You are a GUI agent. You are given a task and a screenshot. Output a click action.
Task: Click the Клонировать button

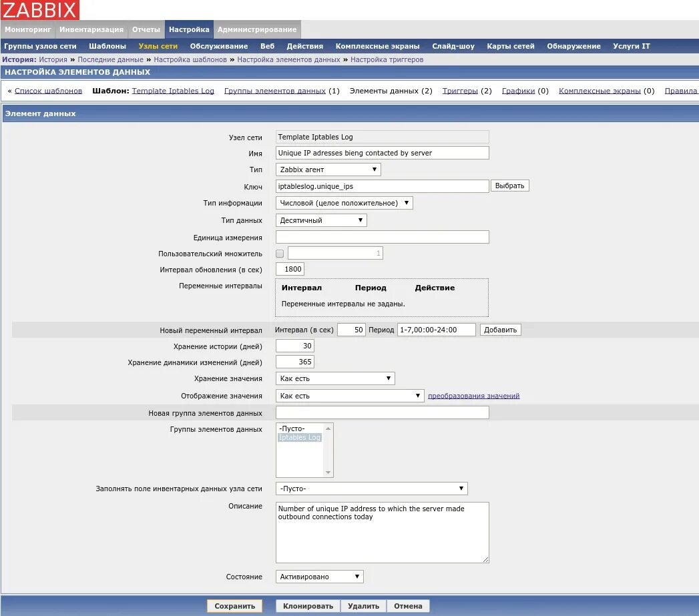308,606
